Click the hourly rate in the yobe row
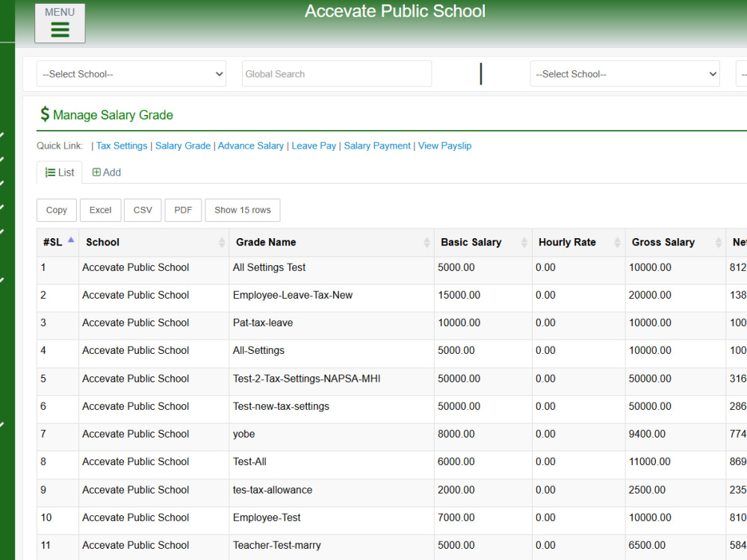The width and height of the screenshot is (747, 560). pos(545,434)
